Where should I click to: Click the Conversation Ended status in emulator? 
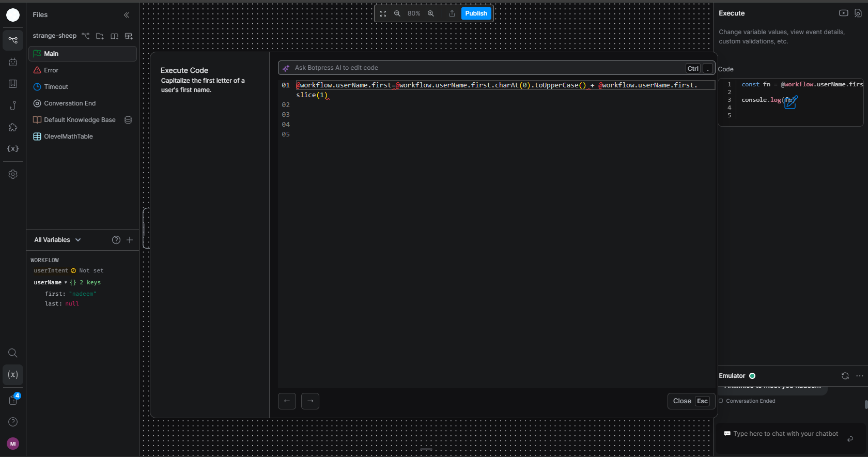pyautogui.click(x=747, y=401)
